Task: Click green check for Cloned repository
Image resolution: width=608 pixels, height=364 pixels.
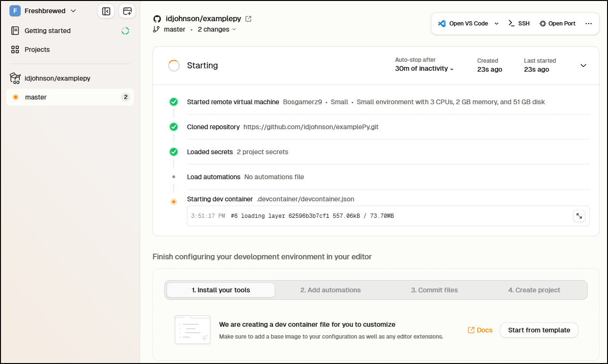Action: pos(174,127)
